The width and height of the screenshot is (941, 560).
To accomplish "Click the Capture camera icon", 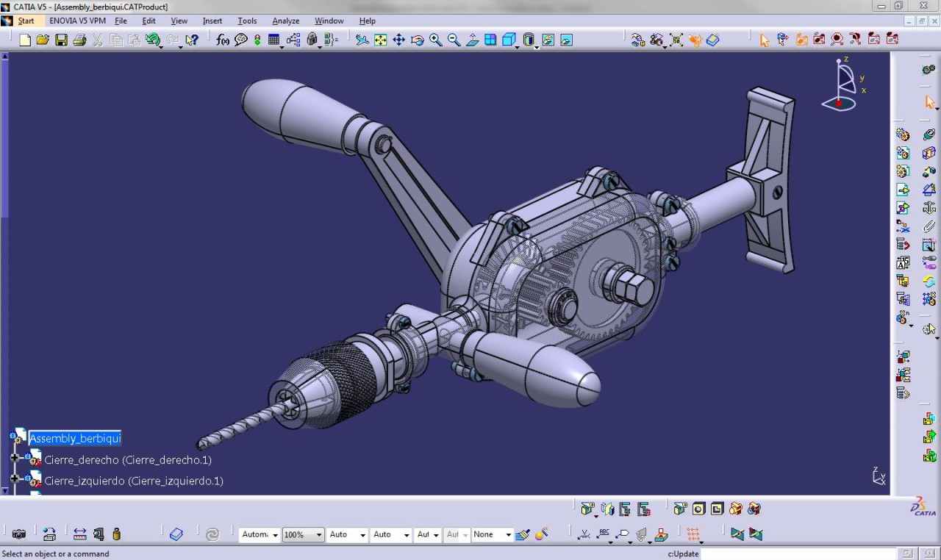I will (x=19, y=534).
